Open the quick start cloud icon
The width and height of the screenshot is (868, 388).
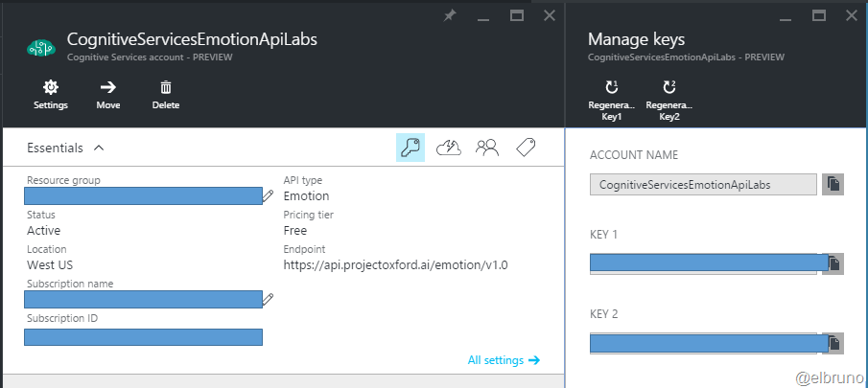[x=449, y=148]
